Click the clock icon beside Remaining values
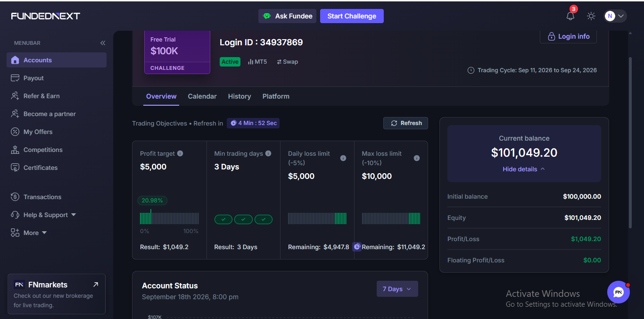Viewport: 644px width, 319px height. tap(357, 246)
